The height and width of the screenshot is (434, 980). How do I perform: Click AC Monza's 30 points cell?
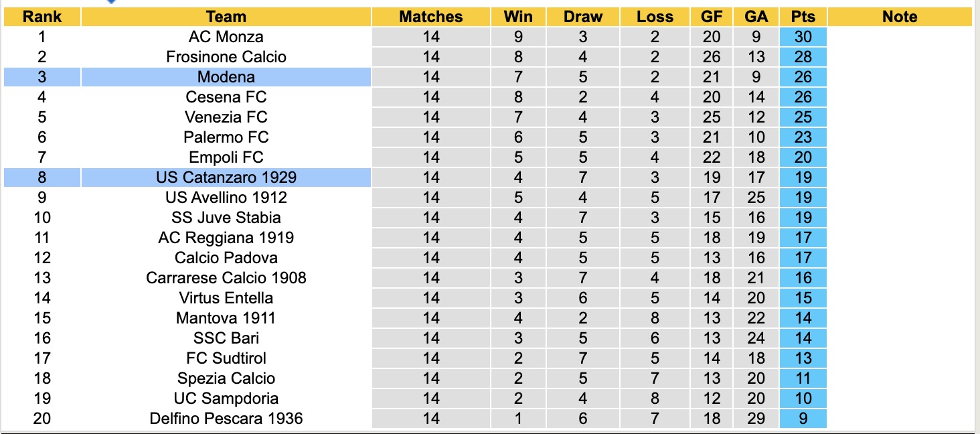803,37
